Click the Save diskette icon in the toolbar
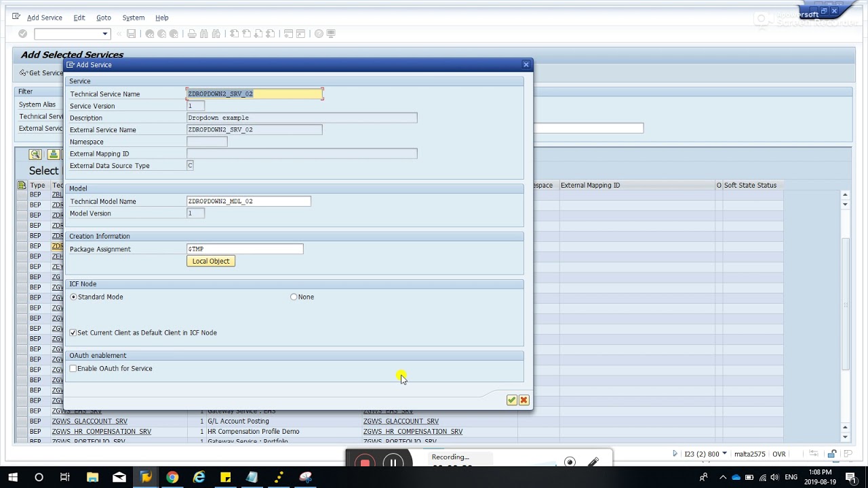The image size is (868, 488). [132, 34]
